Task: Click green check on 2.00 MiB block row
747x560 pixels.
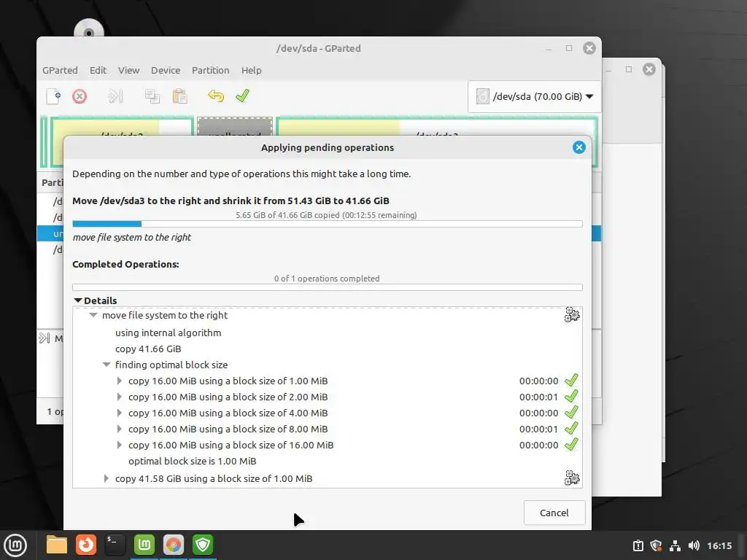Action: point(571,396)
